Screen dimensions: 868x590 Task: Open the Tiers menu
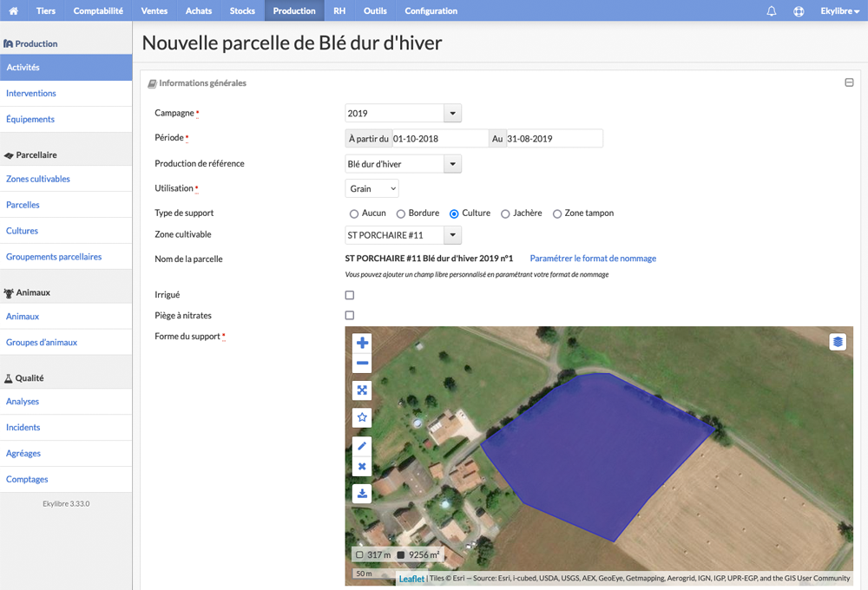point(46,10)
